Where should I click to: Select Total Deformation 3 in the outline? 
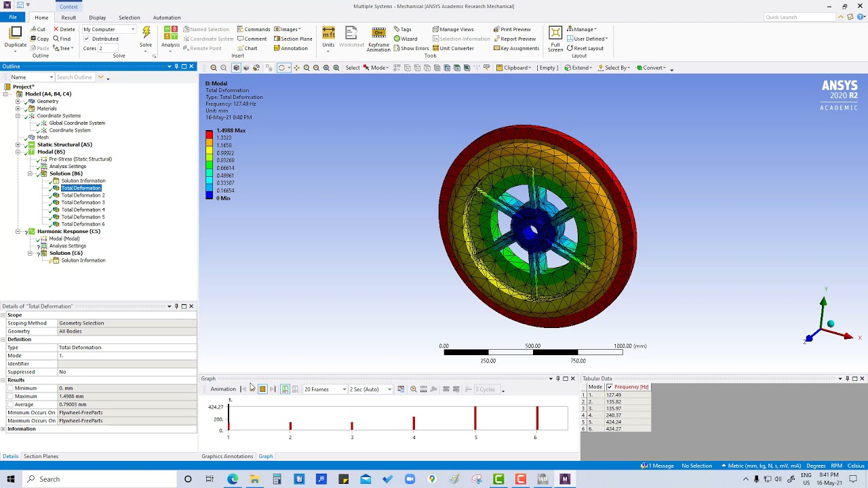[x=83, y=203]
